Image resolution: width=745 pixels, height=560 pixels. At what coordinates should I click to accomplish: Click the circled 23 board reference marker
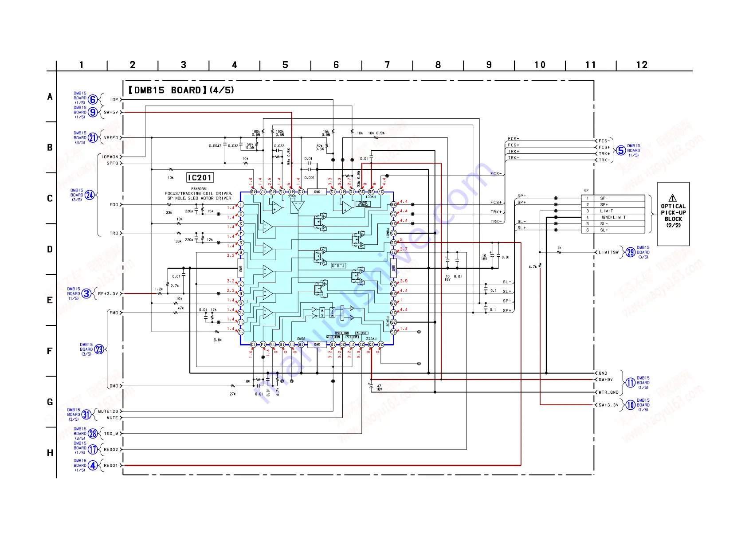point(99,349)
